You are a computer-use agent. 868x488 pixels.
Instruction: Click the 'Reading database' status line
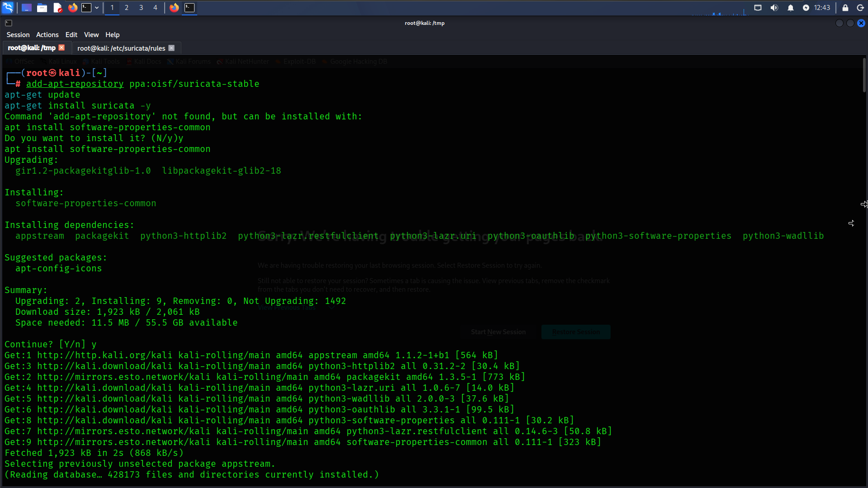click(192, 475)
